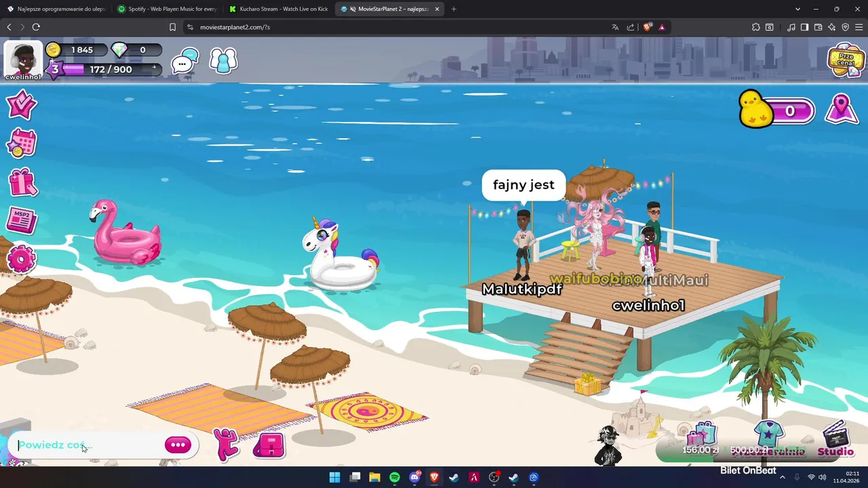Open Spotify from the taskbar
868x488 pixels.
point(395,477)
